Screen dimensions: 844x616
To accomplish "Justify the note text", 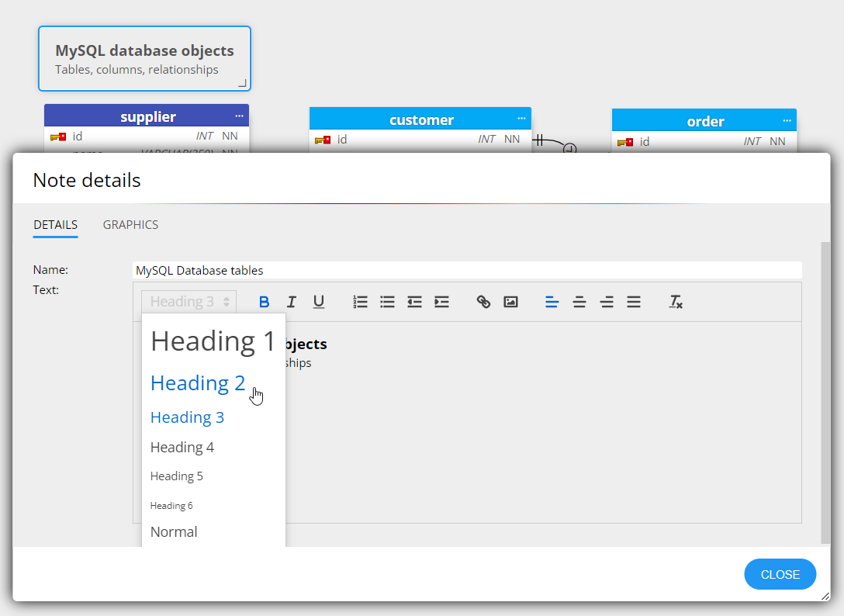I will (634, 302).
